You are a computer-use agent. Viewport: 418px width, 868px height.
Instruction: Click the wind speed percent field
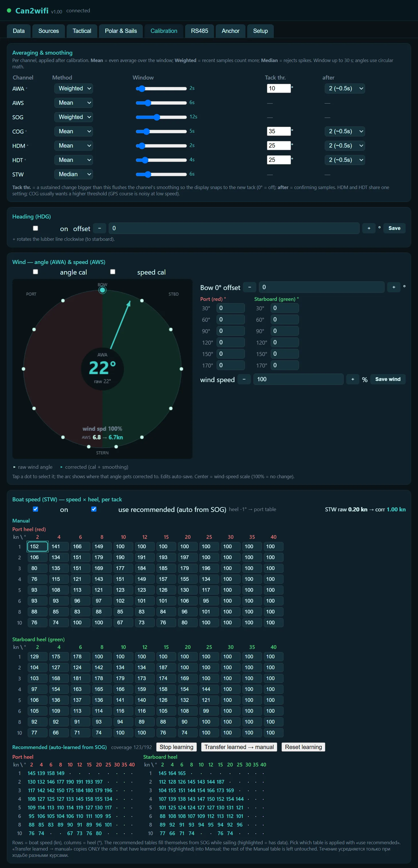298,380
